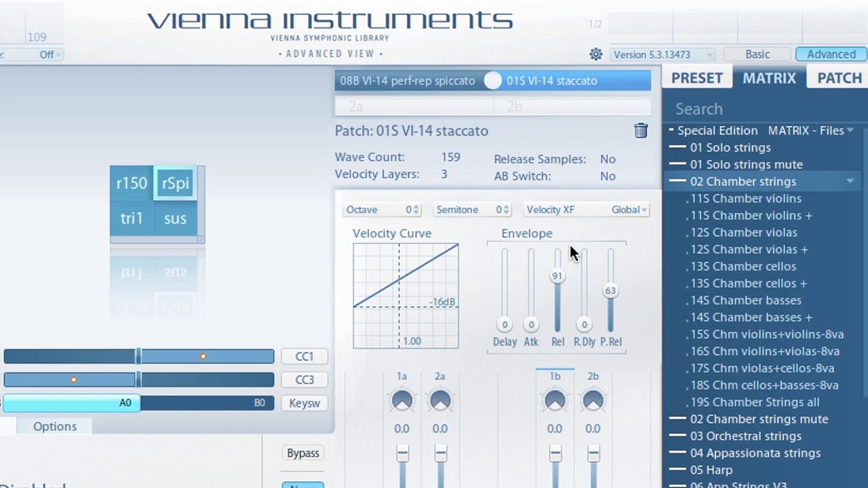The height and width of the screenshot is (488, 868).
Task: Click the Velocity Curve graph
Action: pos(406,296)
